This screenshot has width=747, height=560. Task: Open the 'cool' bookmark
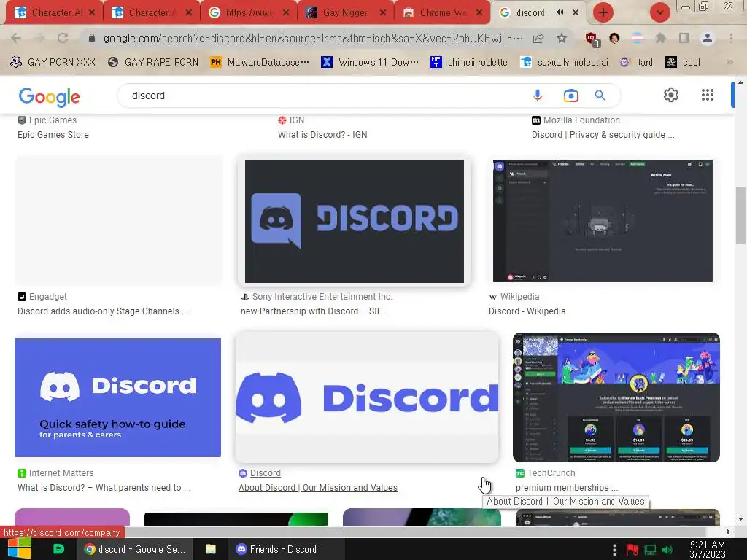click(x=683, y=62)
